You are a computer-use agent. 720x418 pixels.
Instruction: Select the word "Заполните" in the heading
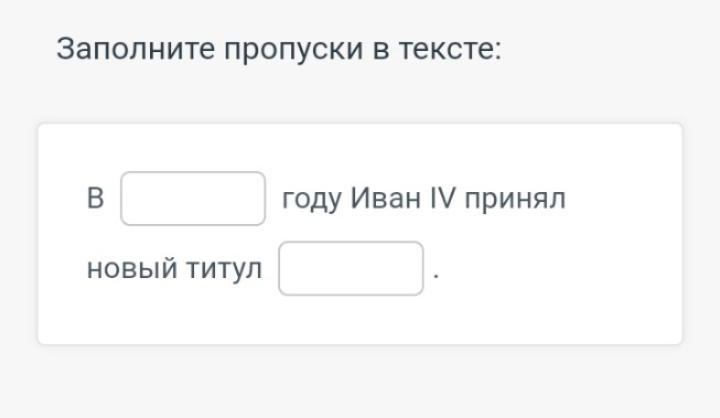[135, 49]
